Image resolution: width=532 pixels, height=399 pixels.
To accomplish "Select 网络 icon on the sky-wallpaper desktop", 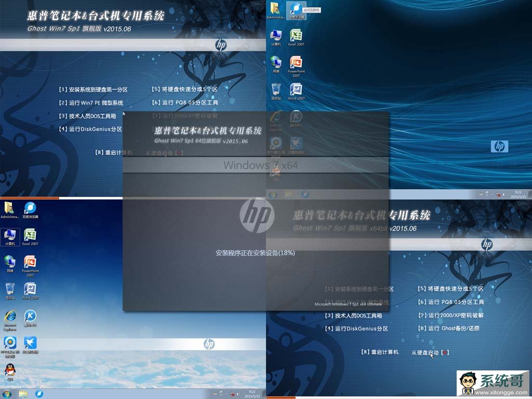I will click(x=10, y=264).
